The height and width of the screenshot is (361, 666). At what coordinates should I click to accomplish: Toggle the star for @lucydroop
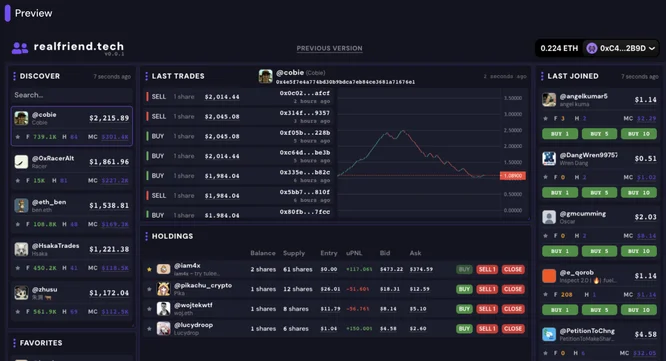(x=149, y=329)
